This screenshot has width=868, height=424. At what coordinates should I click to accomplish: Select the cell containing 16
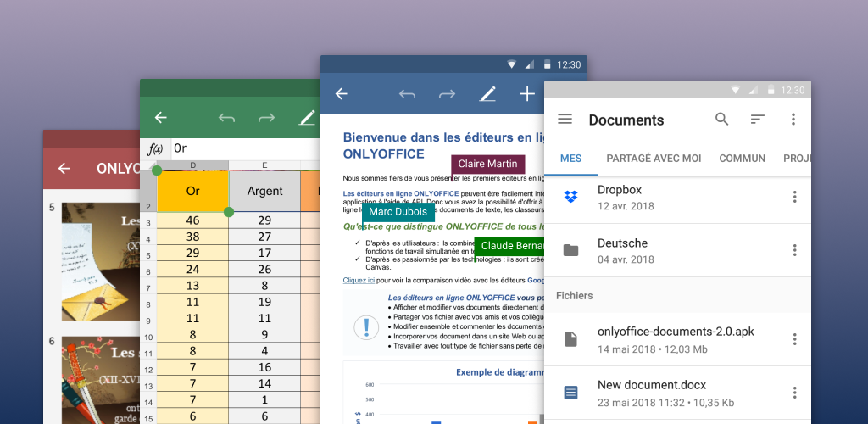tap(264, 367)
